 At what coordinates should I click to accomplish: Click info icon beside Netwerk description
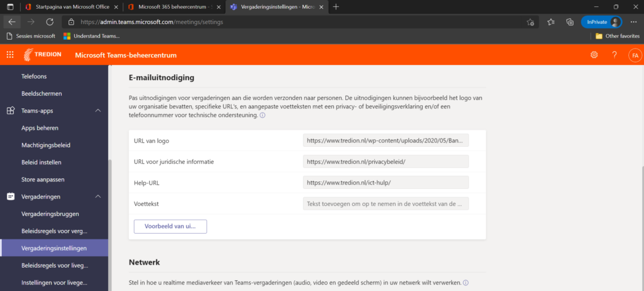(x=466, y=283)
